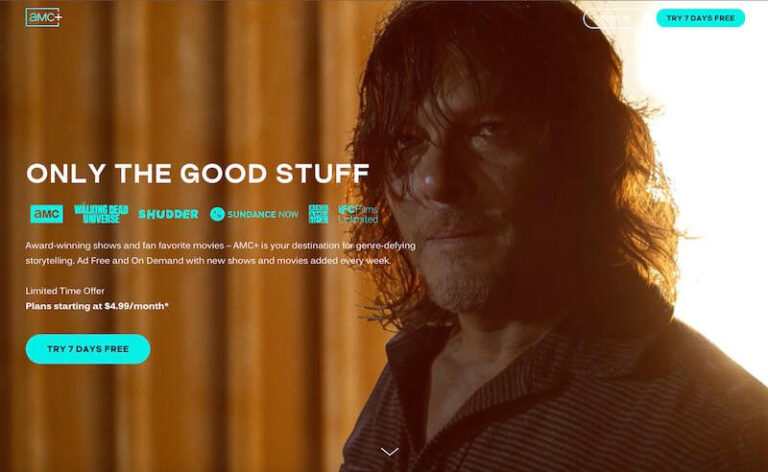Click the Limited Time Offer label
This screenshot has width=768, height=472.
[x=65, y=291]
